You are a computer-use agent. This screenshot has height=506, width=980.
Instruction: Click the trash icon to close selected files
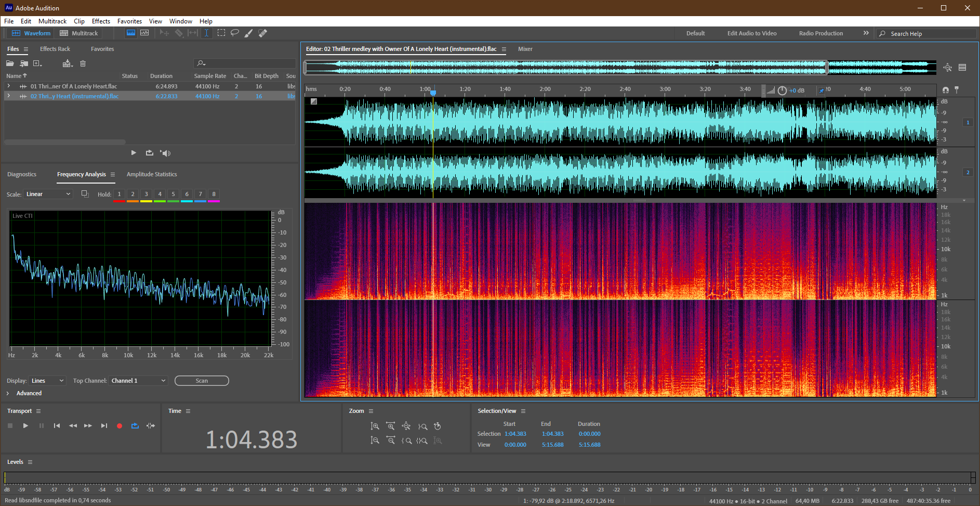tap(83, 63)
